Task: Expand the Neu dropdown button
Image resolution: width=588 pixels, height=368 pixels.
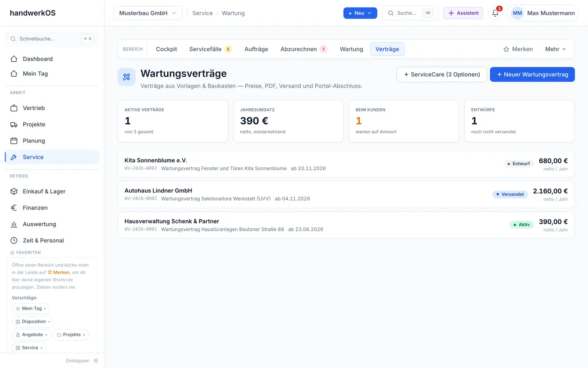Action: pyautogui.click(x=360, y=13)
